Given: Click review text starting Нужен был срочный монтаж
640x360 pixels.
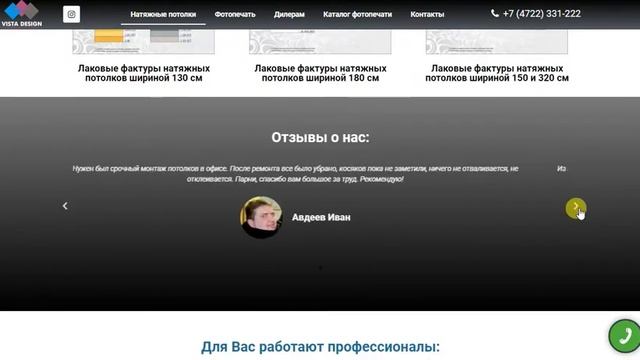Looking at the screenshot, I should pos(296,173).
